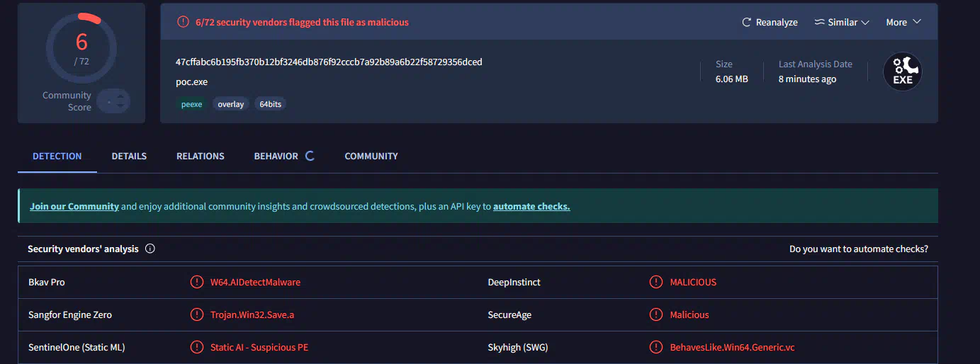Click the red alert icon in the malicious banner
Screen dimensions: 980x364
coord(183,22)
